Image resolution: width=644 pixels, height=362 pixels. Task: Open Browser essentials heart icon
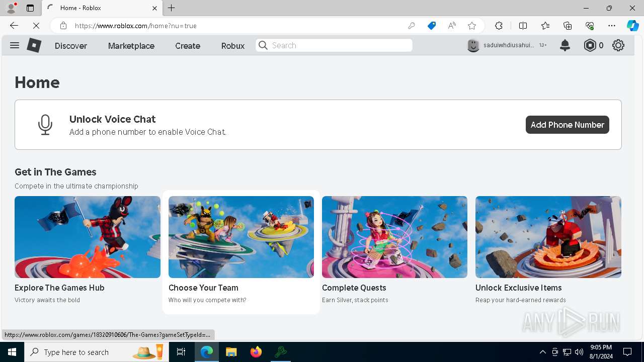(x=590, y=26)
